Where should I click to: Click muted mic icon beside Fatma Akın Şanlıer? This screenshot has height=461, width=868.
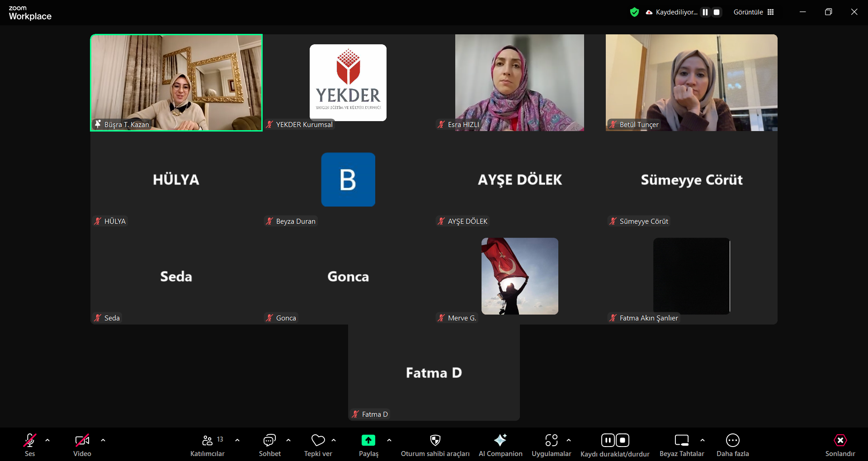[613, 318]
